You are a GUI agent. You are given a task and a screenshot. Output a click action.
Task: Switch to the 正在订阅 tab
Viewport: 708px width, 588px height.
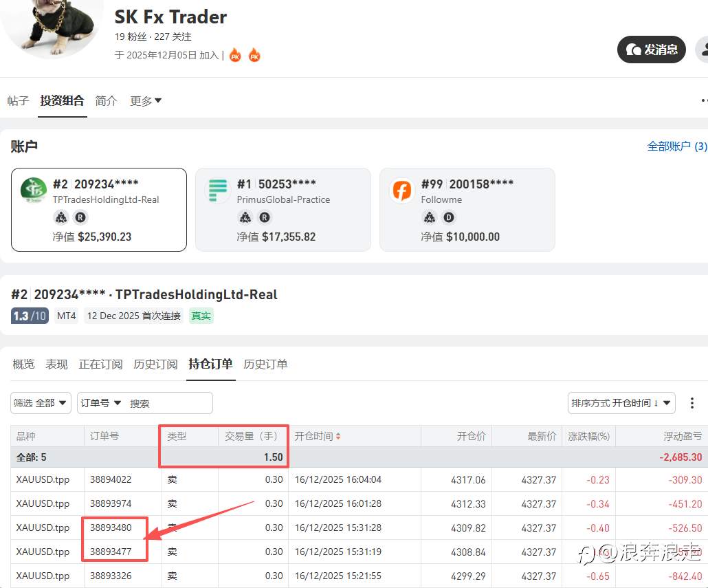pos(100,364)
